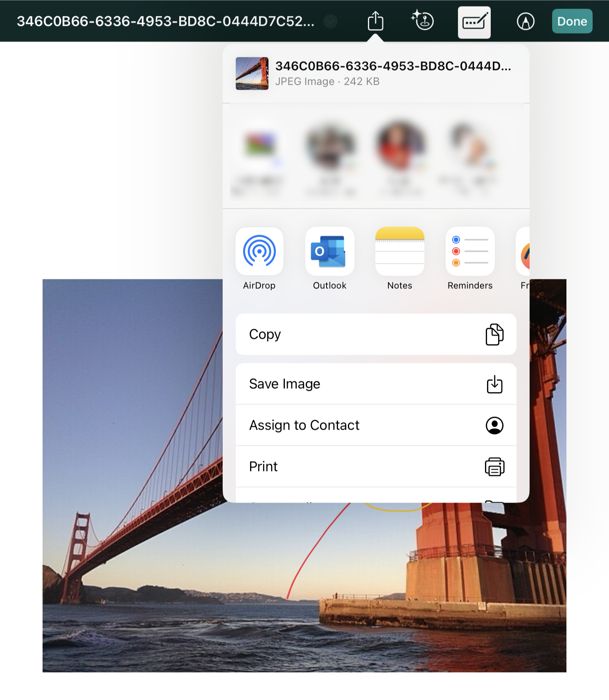Choose the Print action
Image resolution: width=609 pixels, height=700 pixels.
(376, 467)
